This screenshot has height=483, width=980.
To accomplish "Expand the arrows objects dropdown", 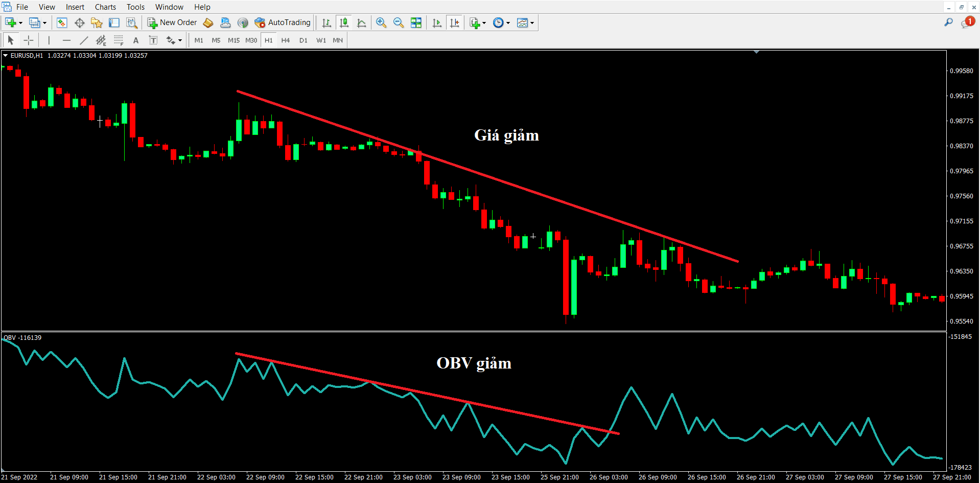I will (180, 40).
